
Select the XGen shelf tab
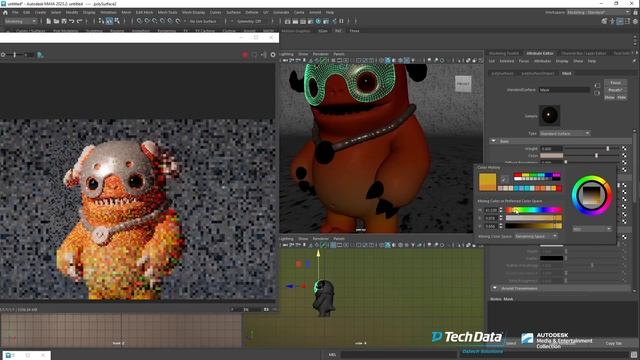[x=322, y=31]
